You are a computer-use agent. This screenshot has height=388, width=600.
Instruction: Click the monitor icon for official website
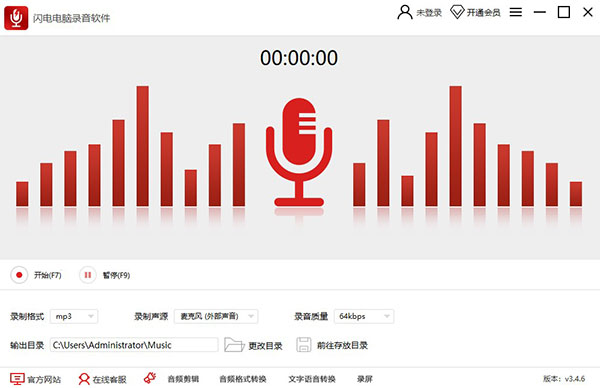pos(17,379)
